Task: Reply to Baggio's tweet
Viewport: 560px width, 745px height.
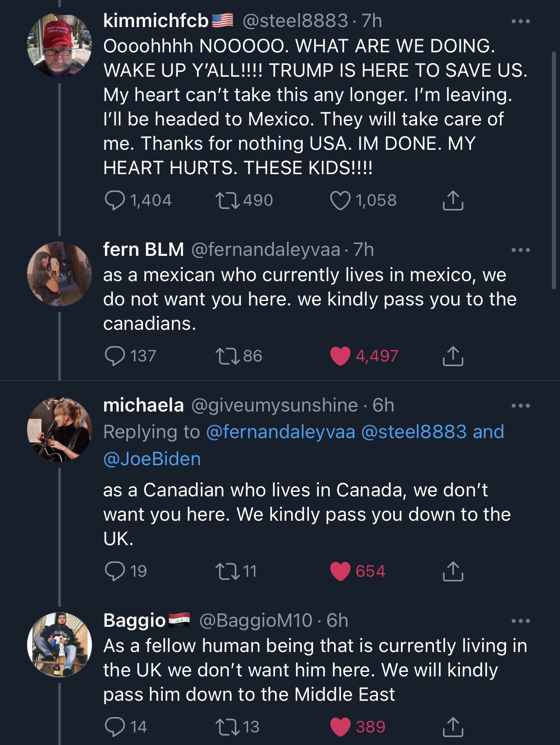Action: [115, 726]
